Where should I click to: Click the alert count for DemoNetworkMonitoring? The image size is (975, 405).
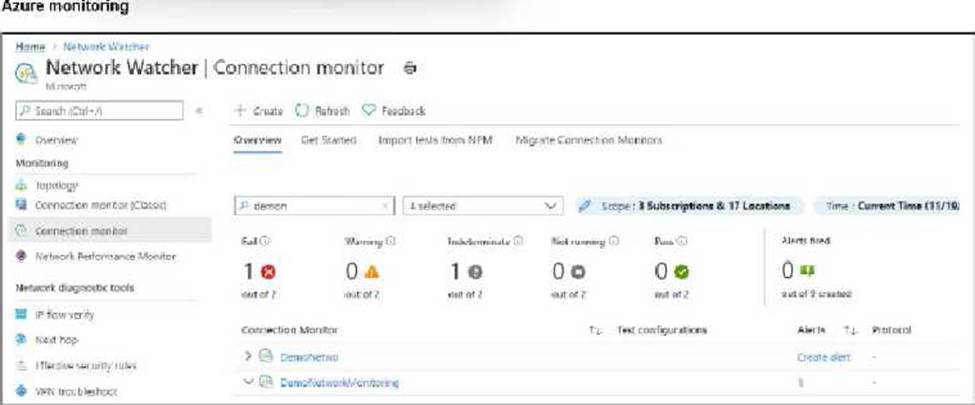[800, 383]
